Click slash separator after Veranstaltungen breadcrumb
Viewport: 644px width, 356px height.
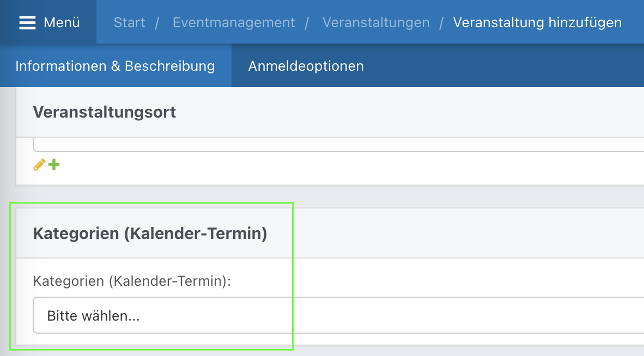(441, 22)
